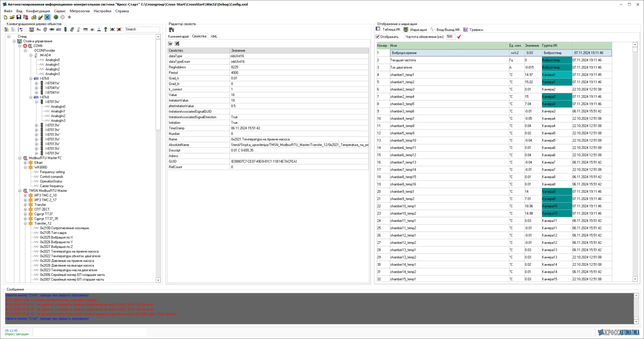Screen dimensions: 644x339
Task: Click the red-blue arrows sort icon above tree
Action: pos(21,29)
